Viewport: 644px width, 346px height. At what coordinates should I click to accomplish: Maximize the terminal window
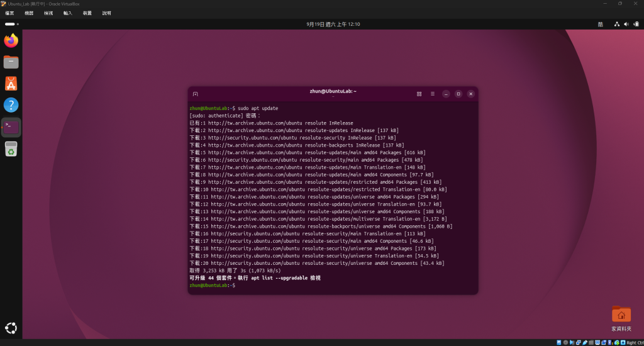coord(458,94)
